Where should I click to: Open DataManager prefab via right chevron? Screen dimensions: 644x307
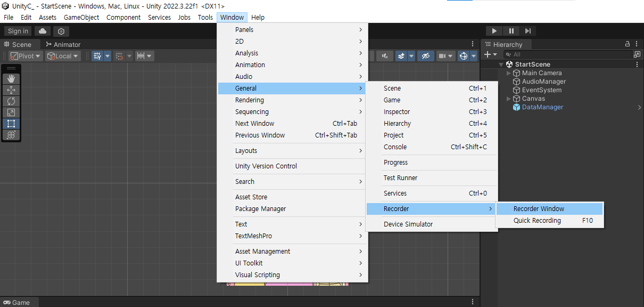(639, 107)
